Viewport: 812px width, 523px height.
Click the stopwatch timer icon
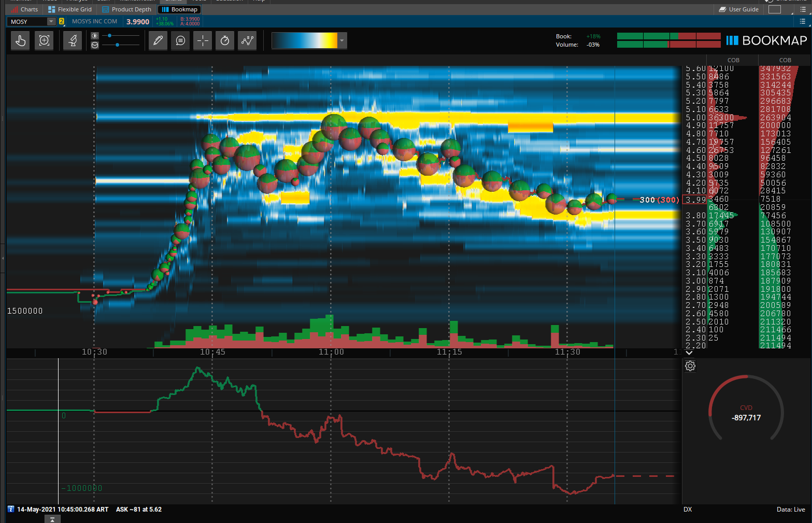tap(225, 40)
